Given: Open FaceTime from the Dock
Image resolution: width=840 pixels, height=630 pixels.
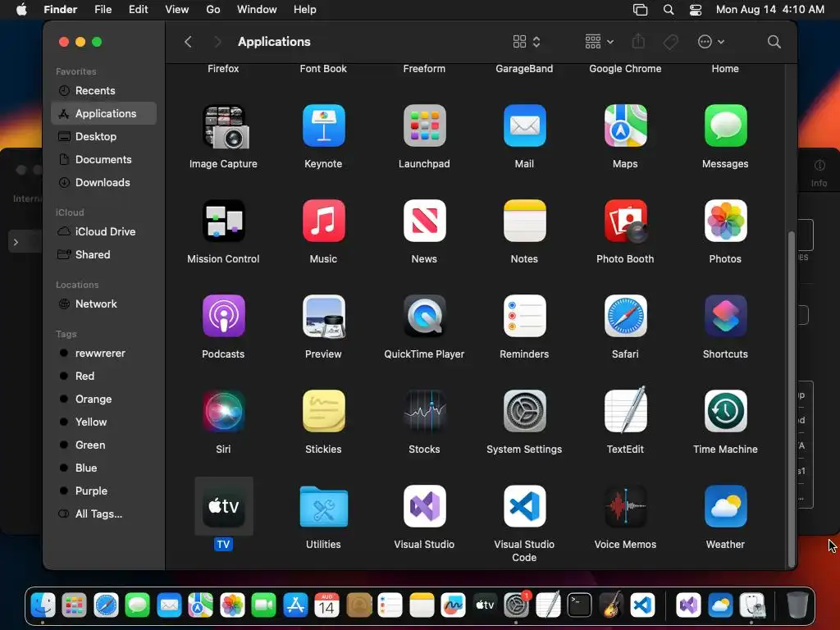Looking at the screenshot, I should point(263,605).
